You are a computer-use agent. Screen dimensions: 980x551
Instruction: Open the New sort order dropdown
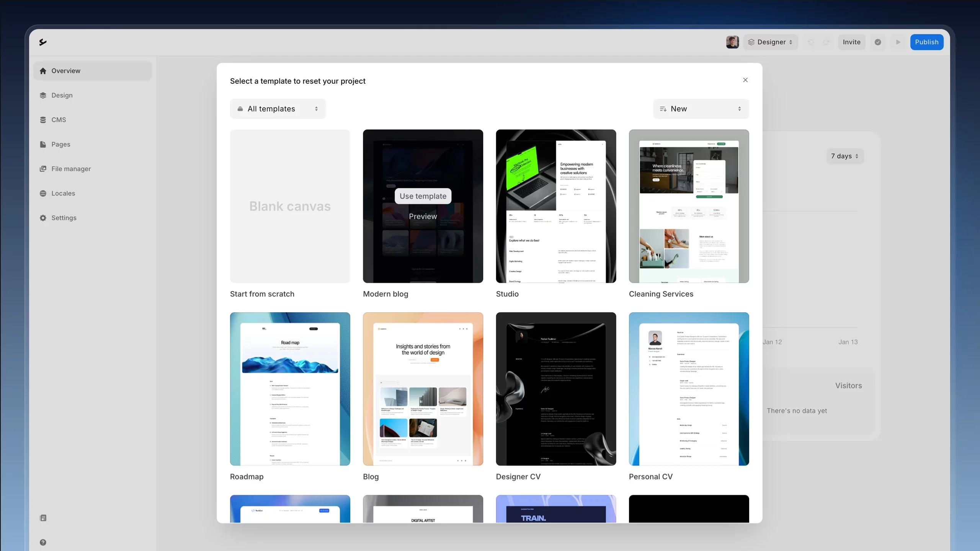pyautogui.click(x=701, y=109)
